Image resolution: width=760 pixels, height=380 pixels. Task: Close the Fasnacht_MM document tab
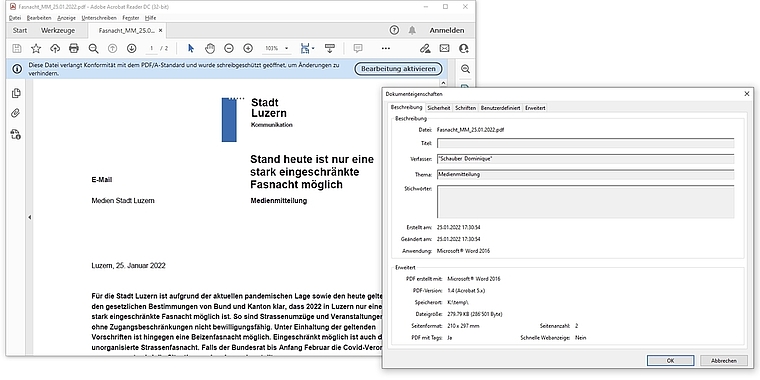(161, 31)
